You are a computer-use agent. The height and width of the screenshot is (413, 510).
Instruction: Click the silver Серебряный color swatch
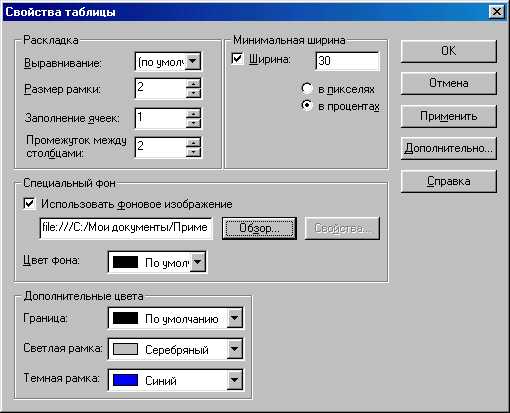click(x=125, y=349)
